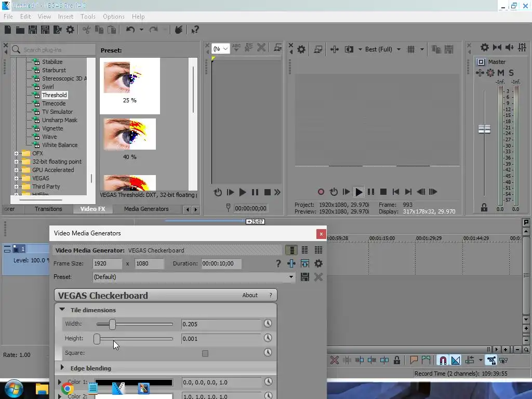Go to project start in preview
532x399 pixels.
pos(395,192)
